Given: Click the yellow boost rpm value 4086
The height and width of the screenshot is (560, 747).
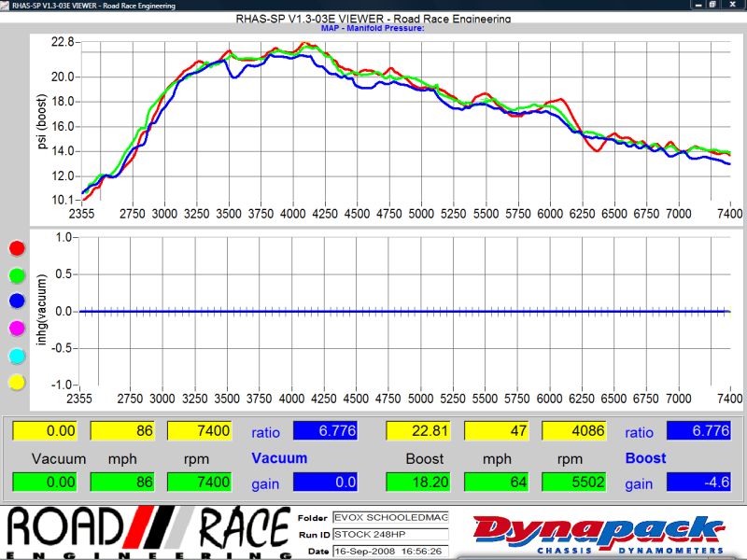Looking at the screenshot, I should coord(573,431).
